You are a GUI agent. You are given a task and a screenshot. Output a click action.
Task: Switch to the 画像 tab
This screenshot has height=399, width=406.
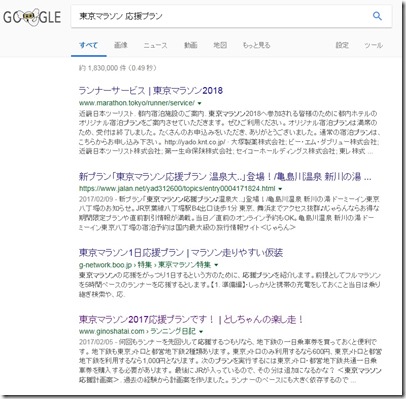(121, 45)
